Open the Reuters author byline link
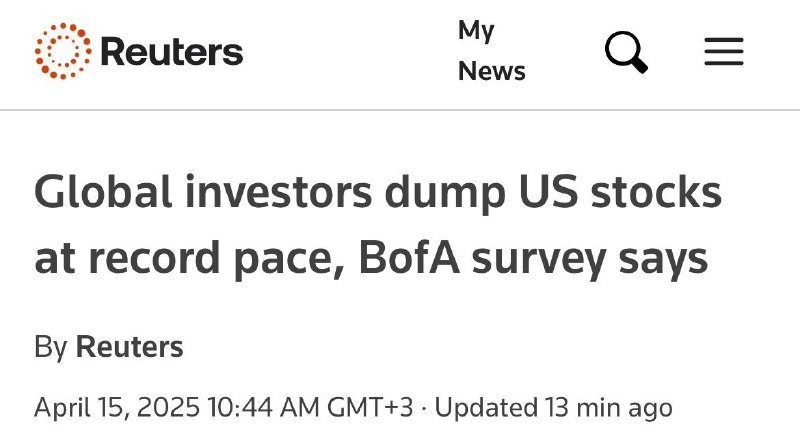 coord(130,347)
